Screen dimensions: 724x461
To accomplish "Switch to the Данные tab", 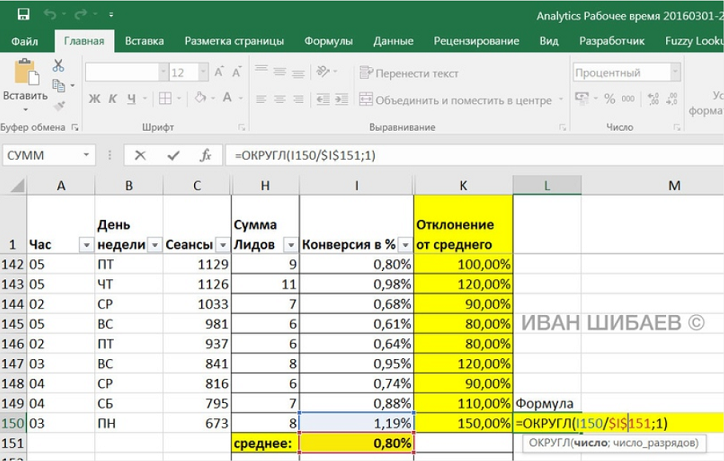I will pyautogui.click(x=393, y=41).
